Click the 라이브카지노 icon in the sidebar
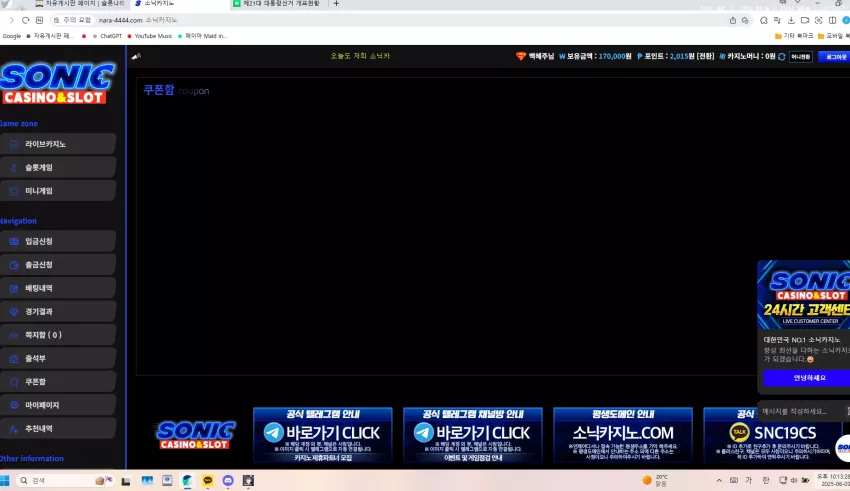Image resolution: width=850 pixels, height=491 pixels. tap(14, 144)
